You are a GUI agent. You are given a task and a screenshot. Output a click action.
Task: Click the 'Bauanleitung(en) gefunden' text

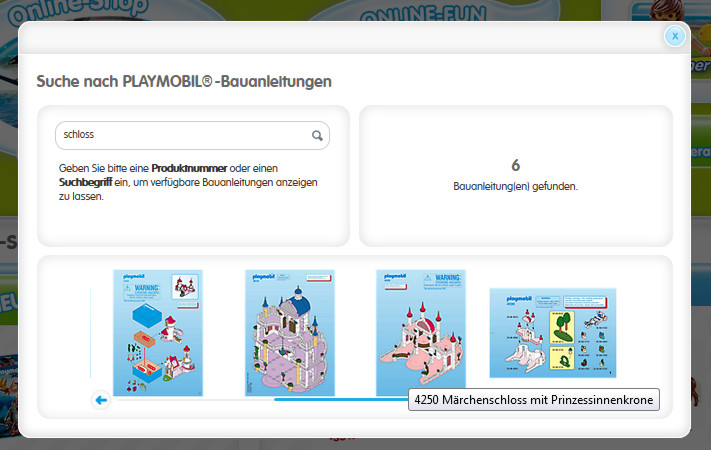pyautogui.click(x=515, y=186)
